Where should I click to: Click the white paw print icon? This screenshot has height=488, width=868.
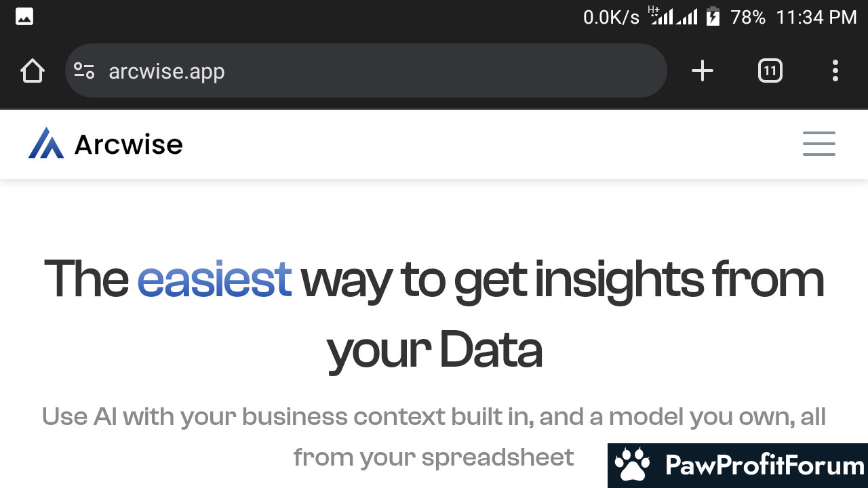(x=632, y=465)
